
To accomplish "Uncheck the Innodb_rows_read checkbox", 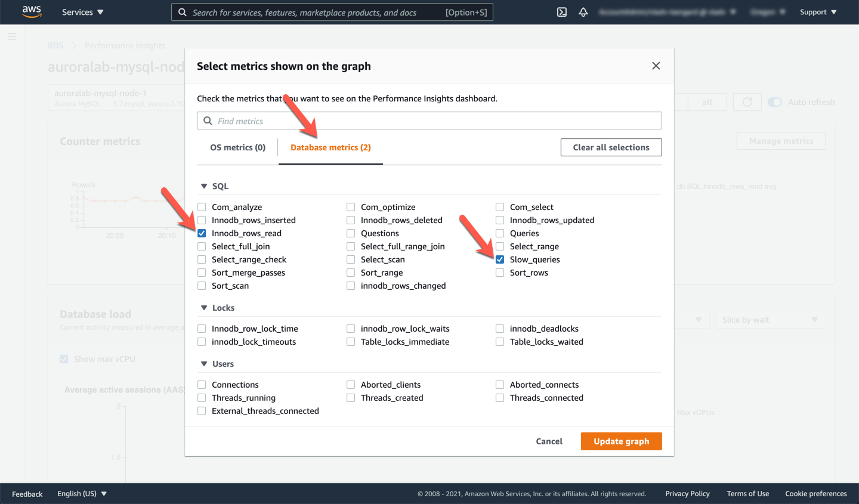I will 202,233.
